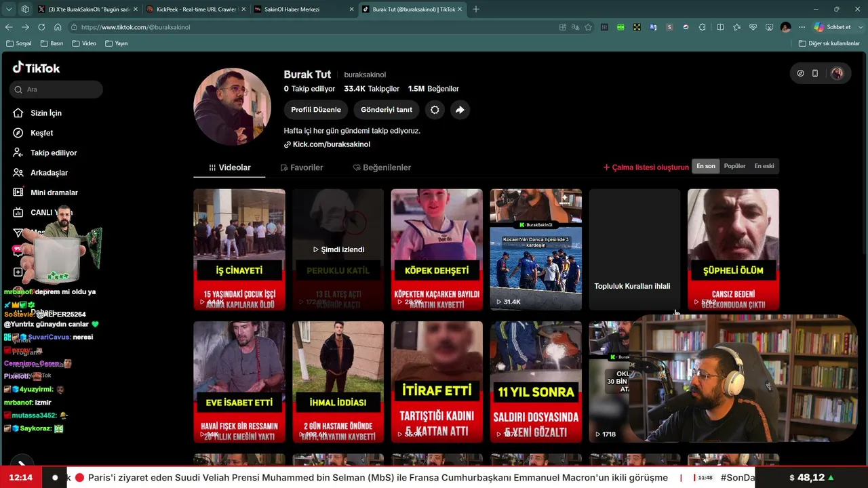Image resolution: width=868 pixels, height=488 pixels.
Task: Click Çalma listesi oluşturun
Action: (x=646, y=167)
